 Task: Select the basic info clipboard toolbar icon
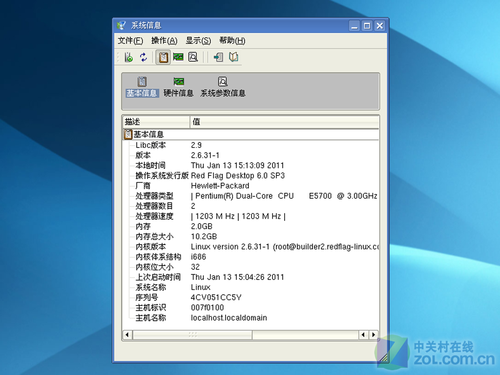163,57
